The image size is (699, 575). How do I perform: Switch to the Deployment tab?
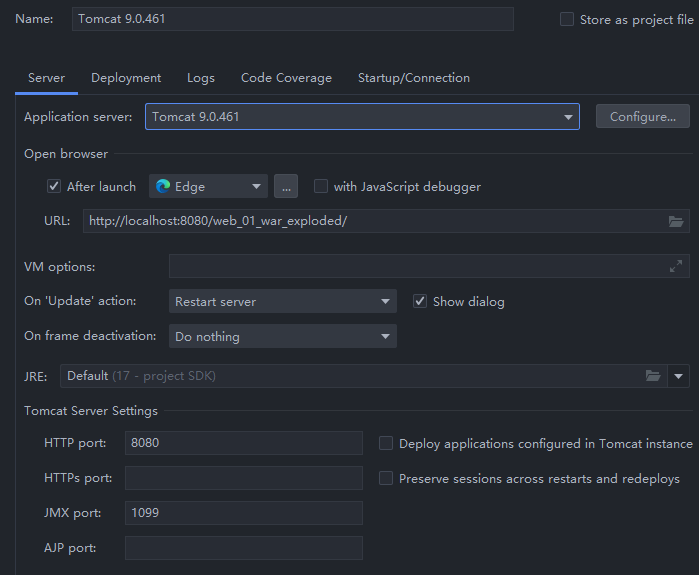(x=126, y=78)
